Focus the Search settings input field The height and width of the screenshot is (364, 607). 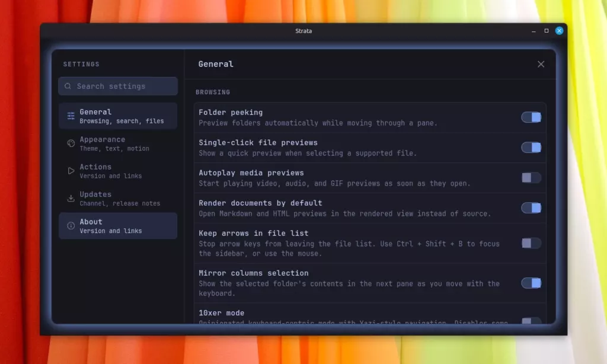point(118,87)
